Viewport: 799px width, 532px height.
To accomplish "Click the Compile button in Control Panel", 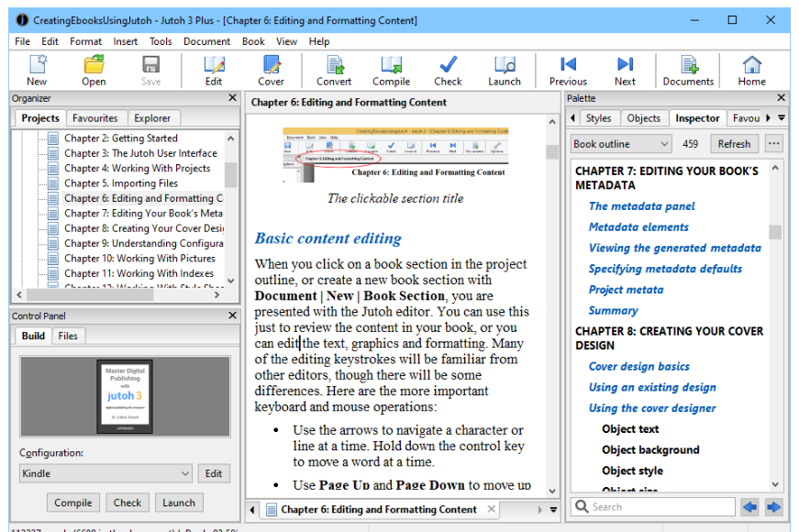I will (x=72, y=502).
